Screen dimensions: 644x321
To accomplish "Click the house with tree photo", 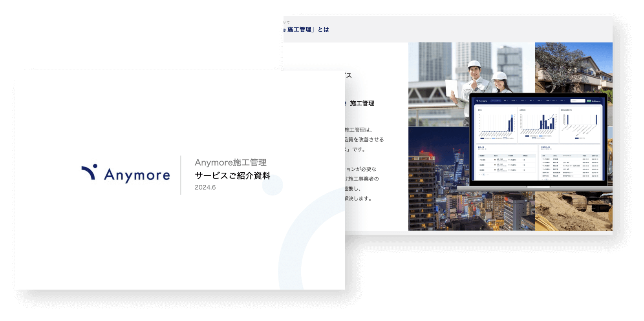I will pyautogui.click(x=574, y=67).
